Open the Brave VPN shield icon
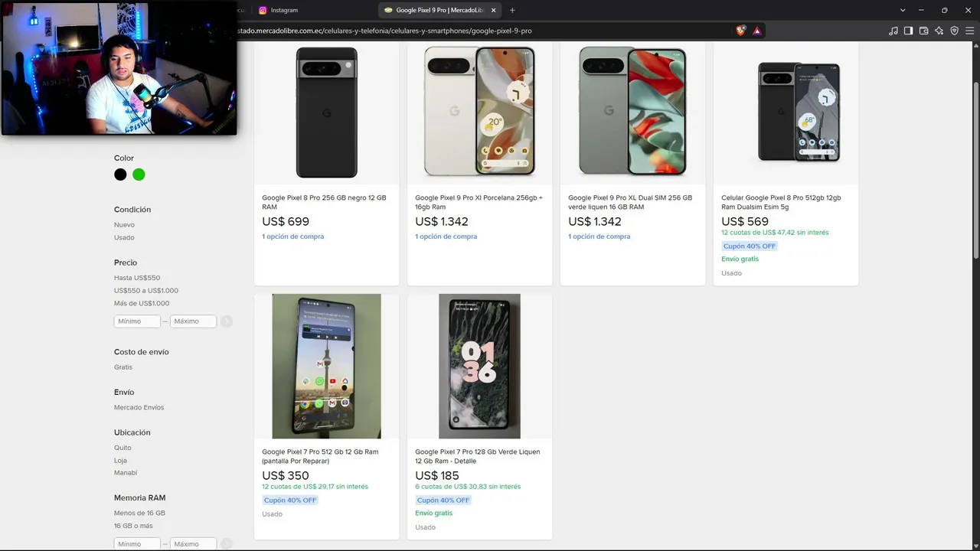 [954, 31]
